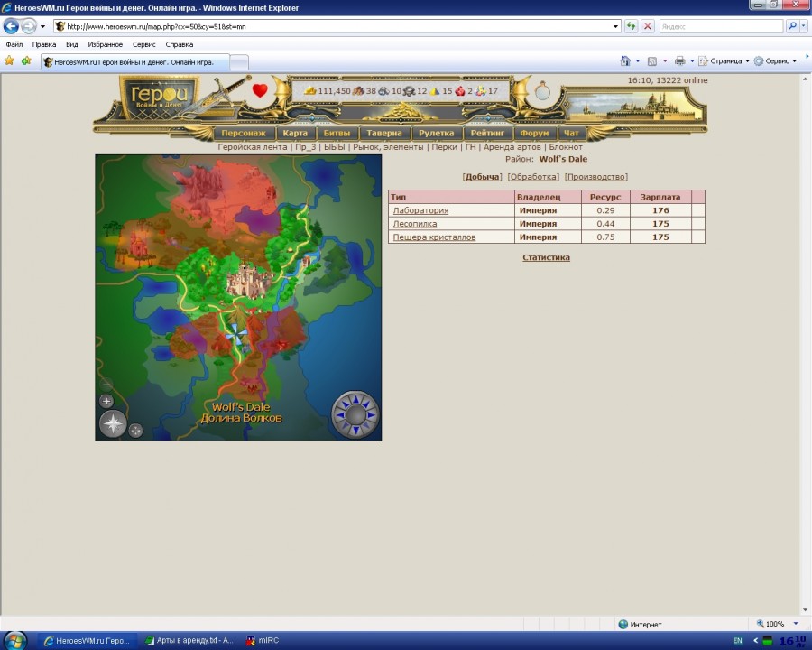Click the green Refresh page icon

[631, 26]
